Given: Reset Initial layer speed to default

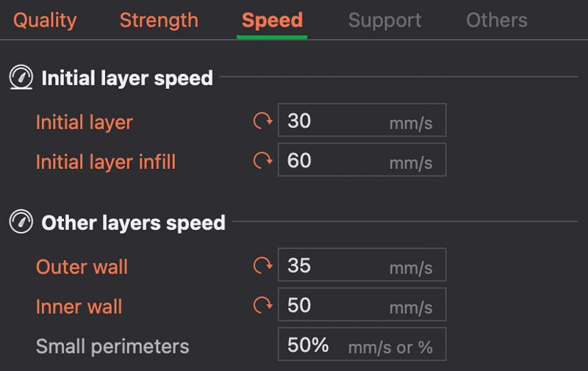Looking at the screenshot, I should [262, 121].
